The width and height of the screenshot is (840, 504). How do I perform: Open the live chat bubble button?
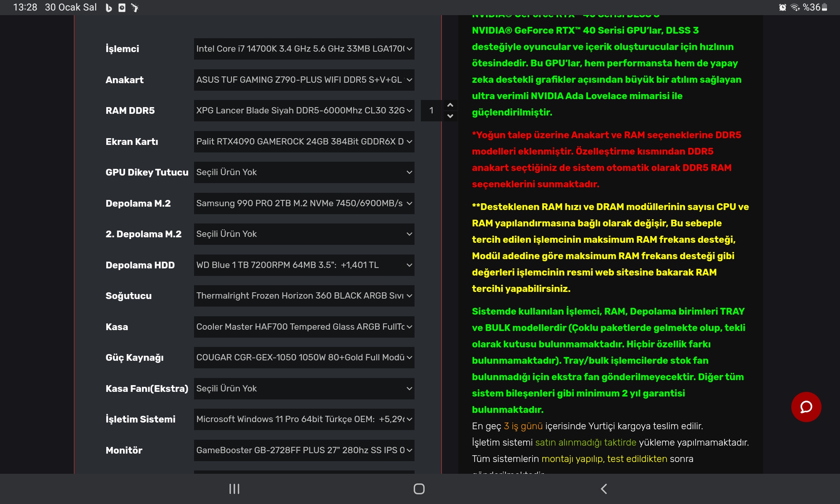click(x=806, y=407)
